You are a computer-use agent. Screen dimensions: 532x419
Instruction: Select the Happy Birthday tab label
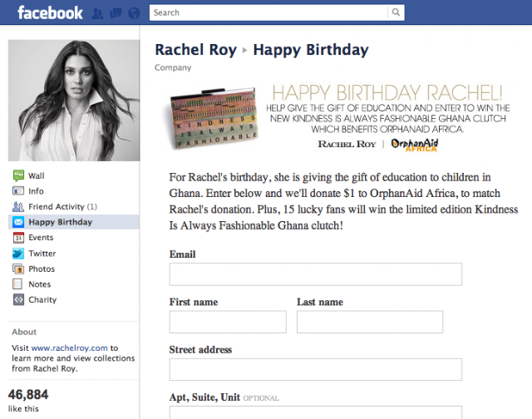coord(61,222)
